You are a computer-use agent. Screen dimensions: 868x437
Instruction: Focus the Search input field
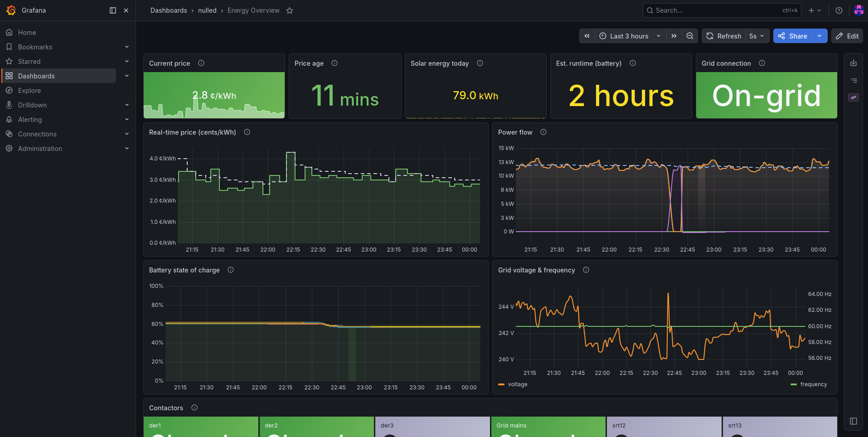(722, 10)
